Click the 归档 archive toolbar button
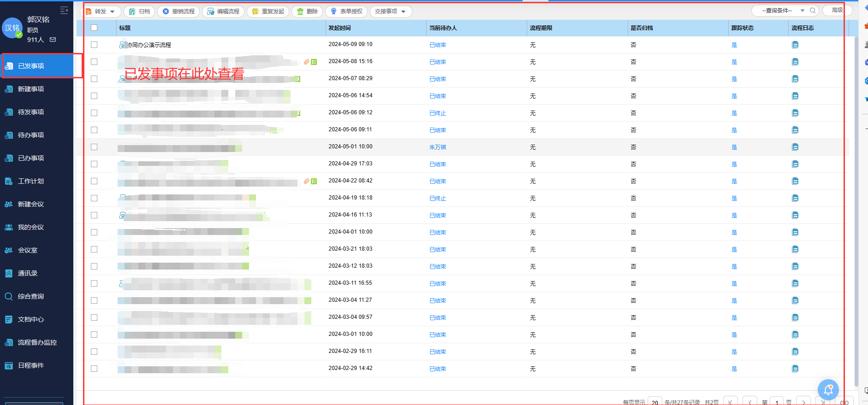This screenshot has width=868, height=405. pyautogui.click(x=139, y=12)
